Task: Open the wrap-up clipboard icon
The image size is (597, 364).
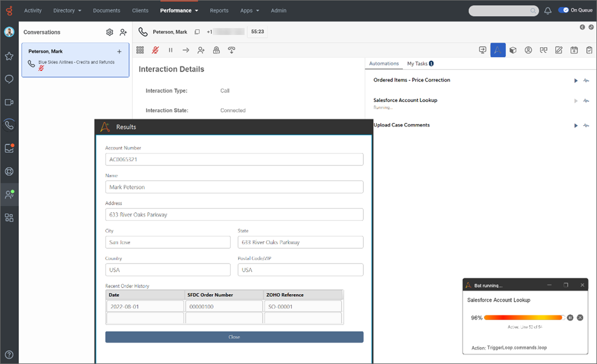Action: click(x=589, y=50)
